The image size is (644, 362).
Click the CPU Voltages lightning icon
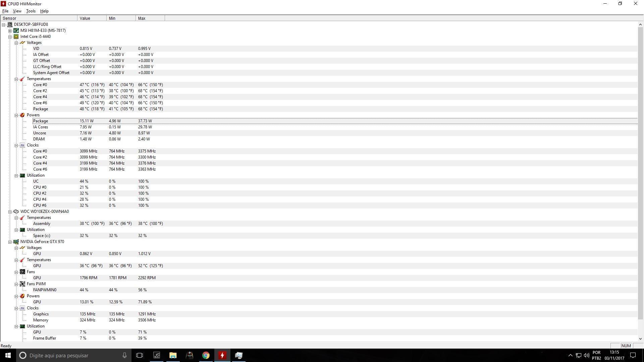tap(22, 43)
